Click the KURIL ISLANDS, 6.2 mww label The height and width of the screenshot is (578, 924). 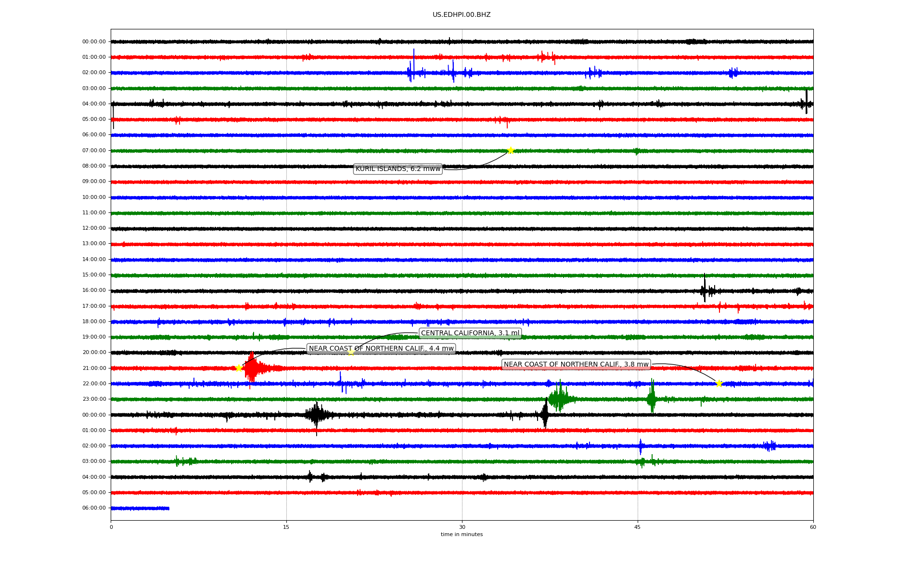(398, 169)
